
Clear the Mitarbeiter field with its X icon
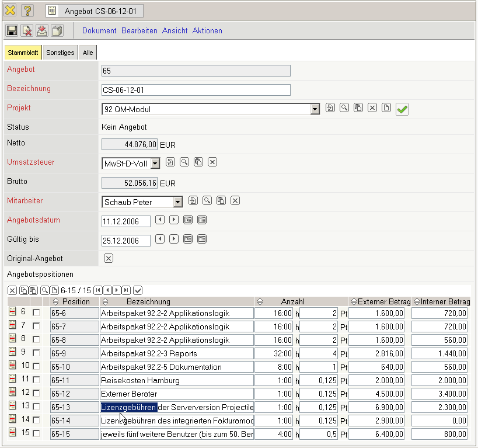(235, 200)
